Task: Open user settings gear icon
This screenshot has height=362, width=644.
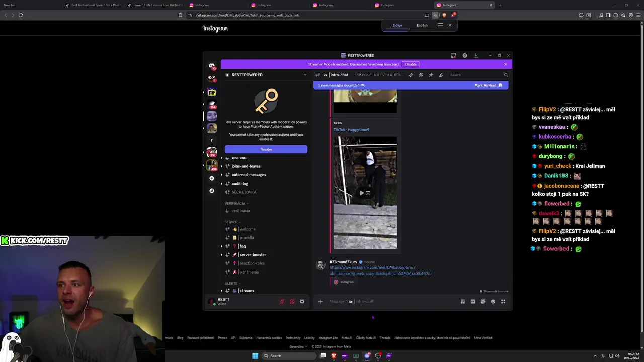Action: click(302, 301)
